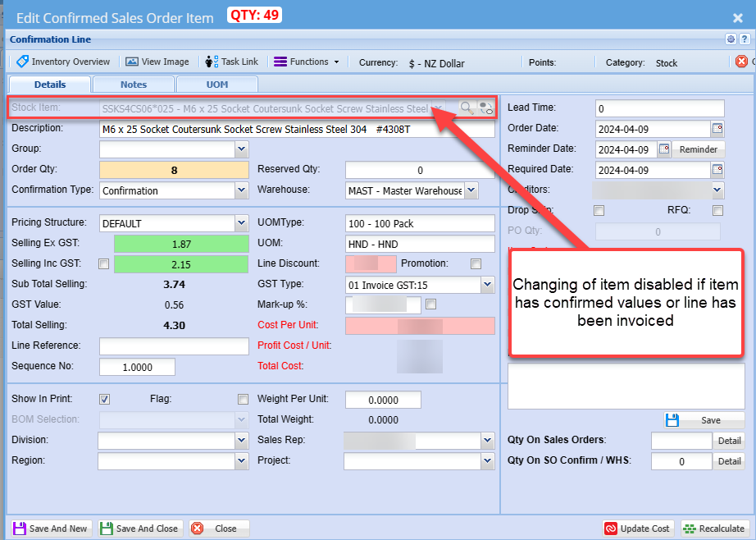
Task: Tick the RFQ checkbox
Action: (717, 211)
